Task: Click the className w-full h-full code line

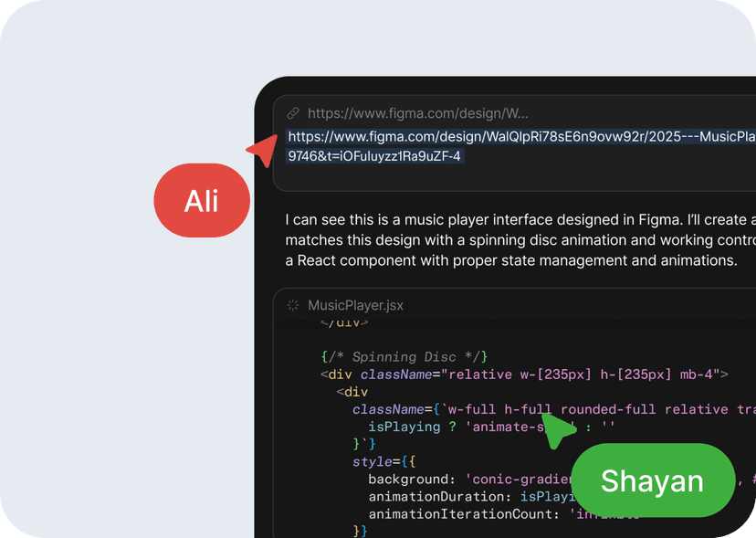Action: tap(548, 409)
